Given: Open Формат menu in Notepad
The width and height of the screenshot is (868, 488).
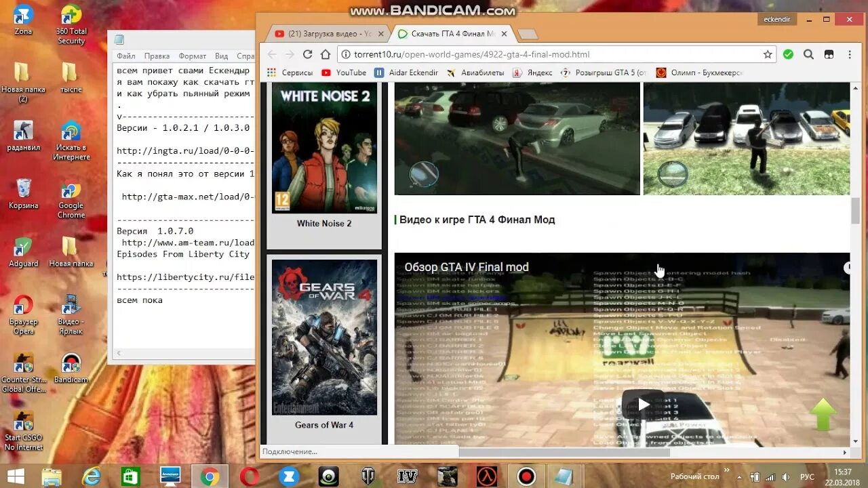Looking at the screenshot, I should 193,56.
